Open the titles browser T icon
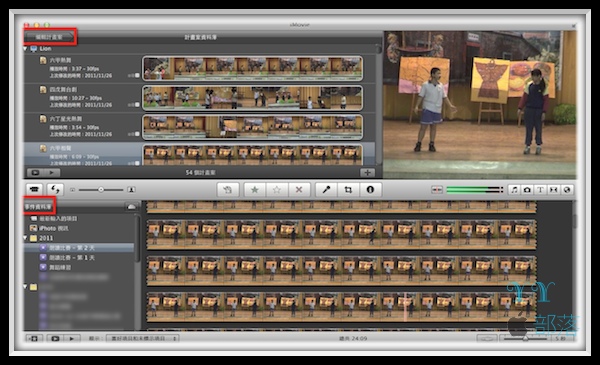This screenshot has height=365, width=600. [540, 190]
